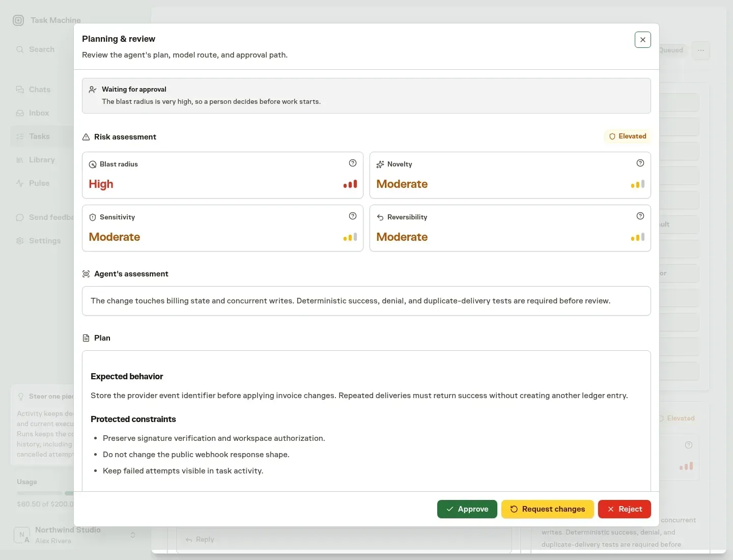Viewport: 733px width, 560px height.
Task: Open help for Novelty
Action: 640,163
